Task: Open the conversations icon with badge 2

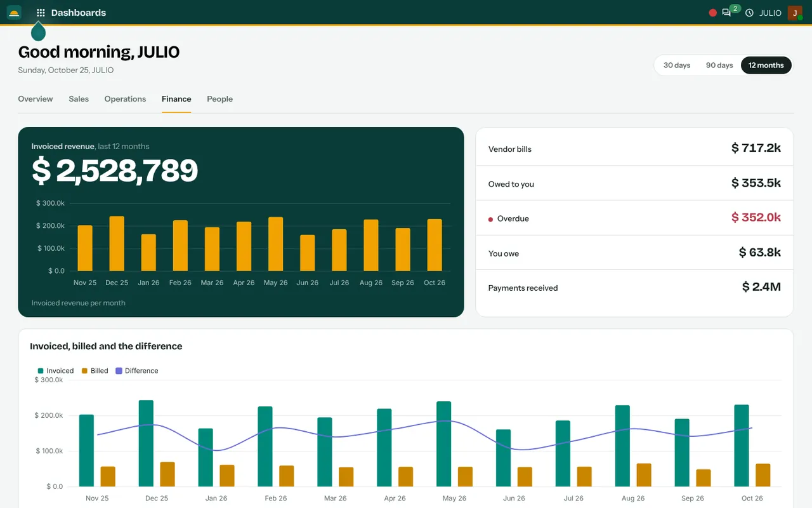Action: tap(726, 13)
